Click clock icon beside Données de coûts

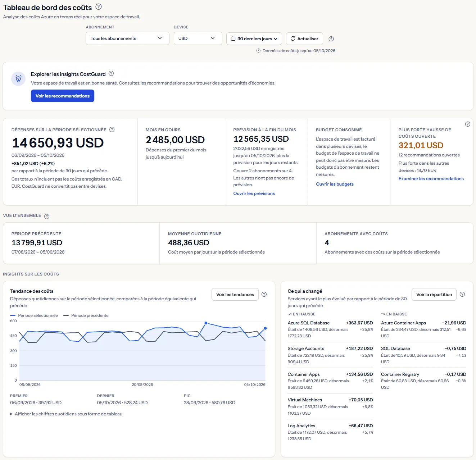(x=258, y=51)
